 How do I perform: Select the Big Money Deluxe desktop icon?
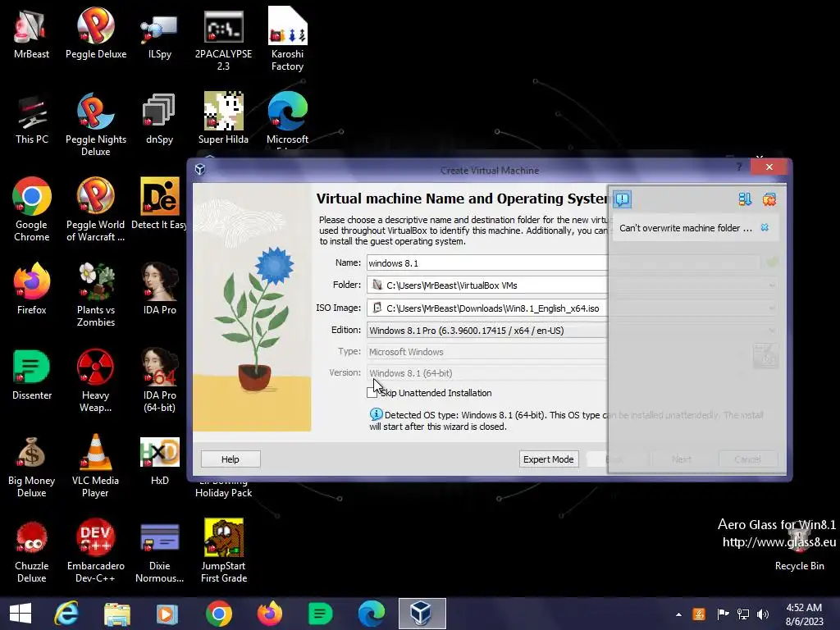click(32, 466)
